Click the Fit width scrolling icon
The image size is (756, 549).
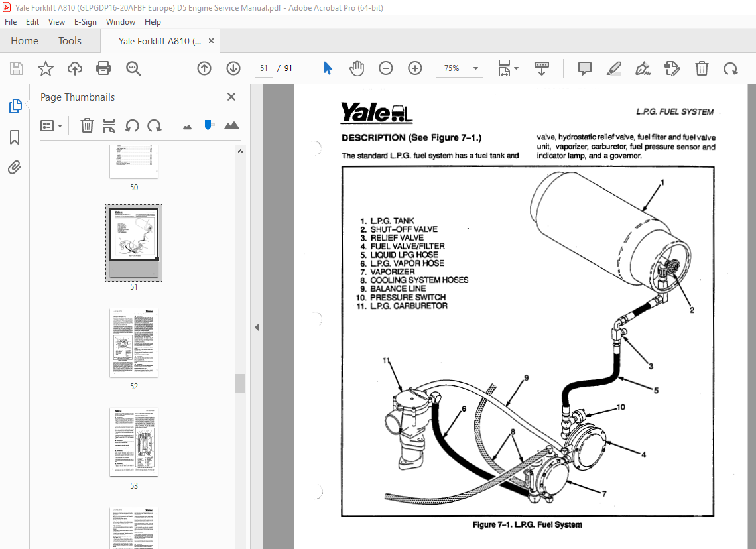click(504, 68)
